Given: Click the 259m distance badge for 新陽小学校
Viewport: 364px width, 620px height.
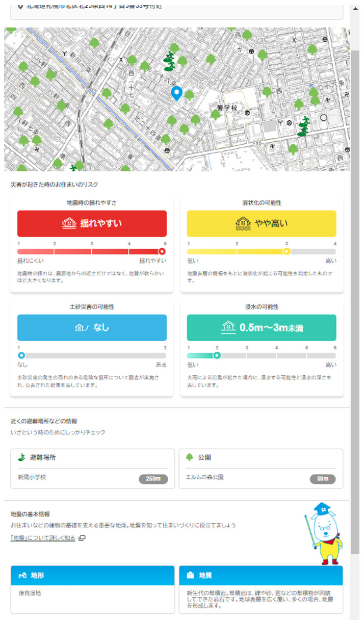Looking at the screenshot, I should coord(153,479).
